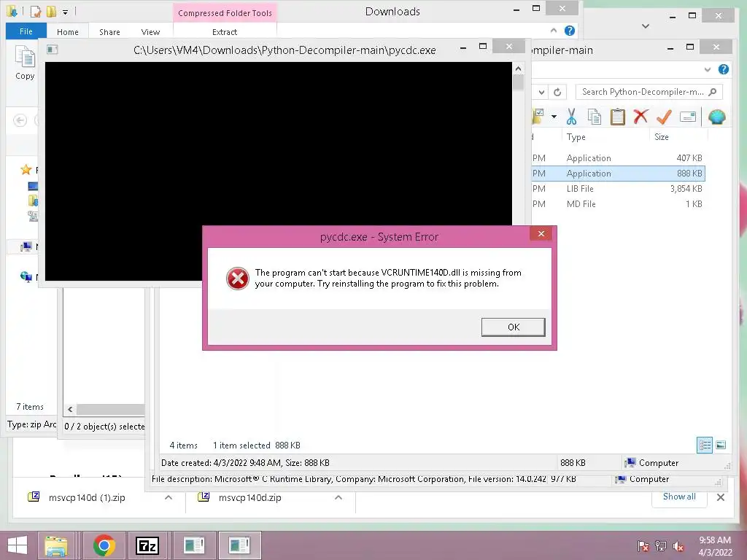This screenshot has height=560, width=747.
Task: Click the Copy button in Downloads ribbon
Action: pyautogui.click(x=25, y=63)
